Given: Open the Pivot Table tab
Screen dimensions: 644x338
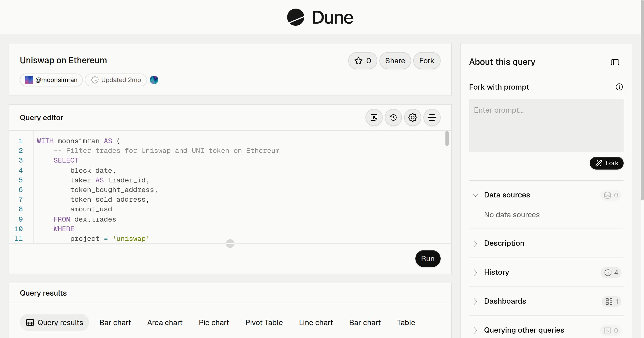Looking at the screenshot, I should coord(264,322).
